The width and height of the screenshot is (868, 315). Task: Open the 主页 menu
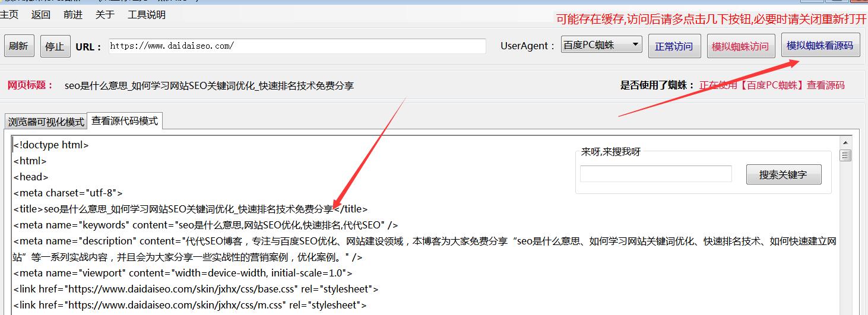coord(9,15)
